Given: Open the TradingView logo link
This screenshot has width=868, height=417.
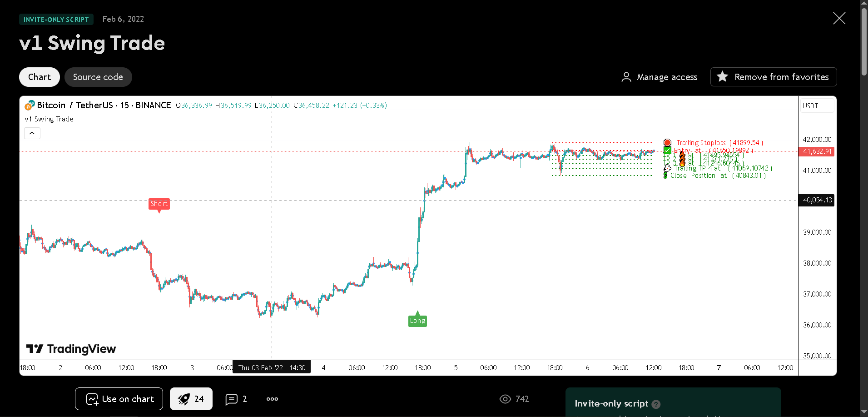Looking at the screenshot, I should [x=71, y=349].
